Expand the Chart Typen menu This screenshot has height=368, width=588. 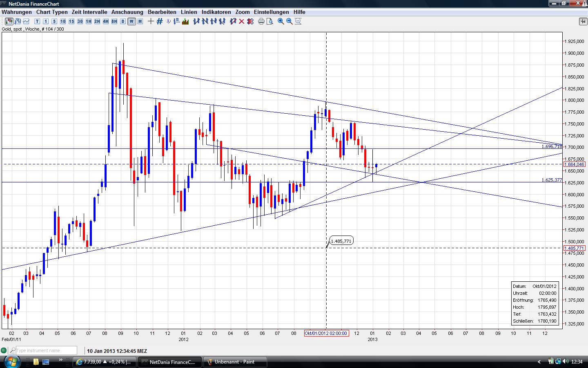(51, 12)
